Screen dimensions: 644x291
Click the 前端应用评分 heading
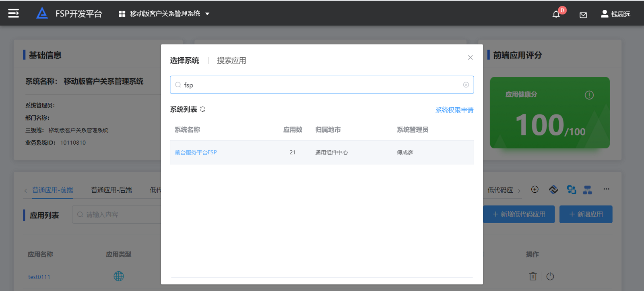click(x=517, y=55)
